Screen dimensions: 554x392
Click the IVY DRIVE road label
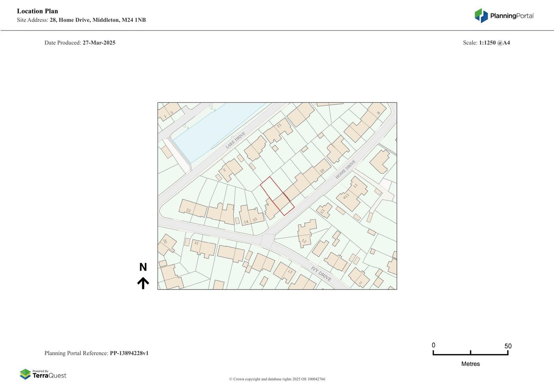321,274
